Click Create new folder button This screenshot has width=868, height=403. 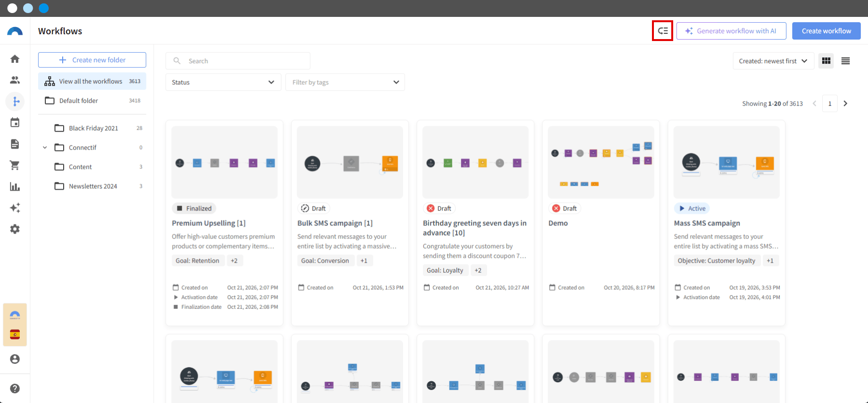pyautogui.click(x=92, y=60)
